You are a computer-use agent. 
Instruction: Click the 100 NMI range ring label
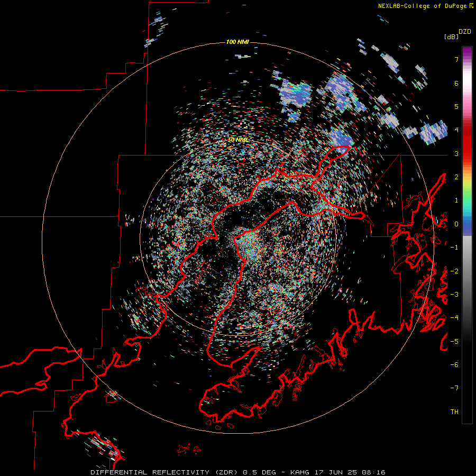(x=237, y=42)
